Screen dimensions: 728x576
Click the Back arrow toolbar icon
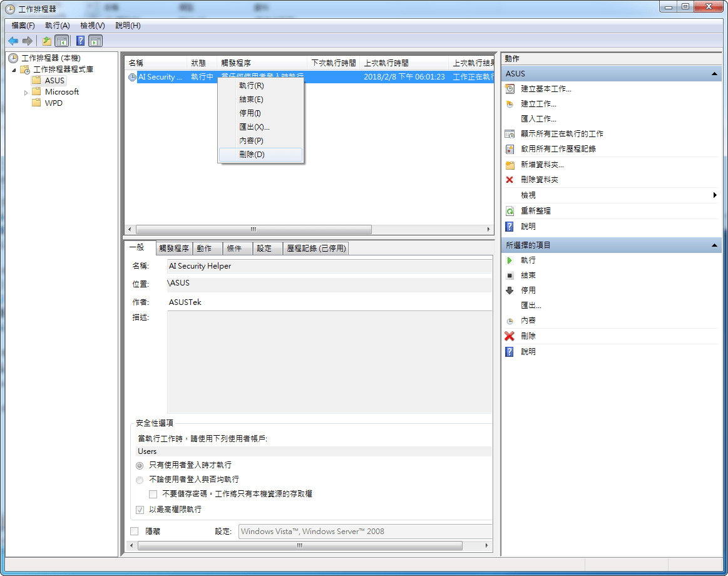click(13, 41)
